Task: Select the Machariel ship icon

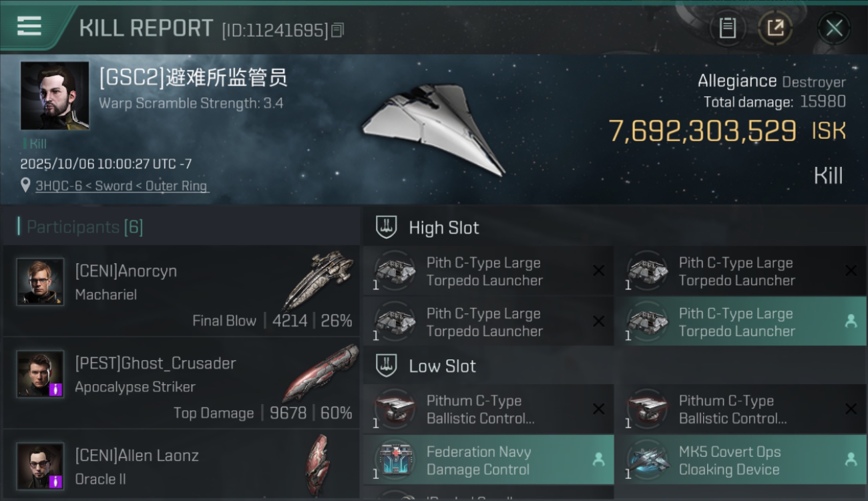Action: (x=318, y=279)
